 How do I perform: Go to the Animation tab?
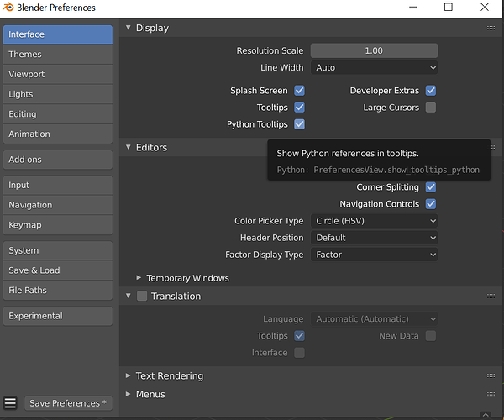pyautogui.click(x=58, y=134)
